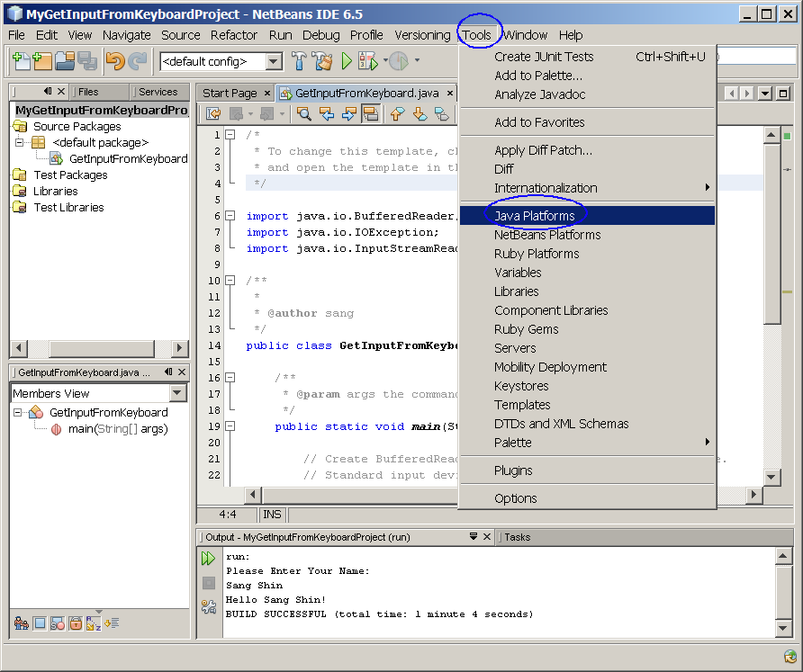The image size is (803, 672).
Task: Click the Build Main Project hammer icon
Action: coord(299,61)
